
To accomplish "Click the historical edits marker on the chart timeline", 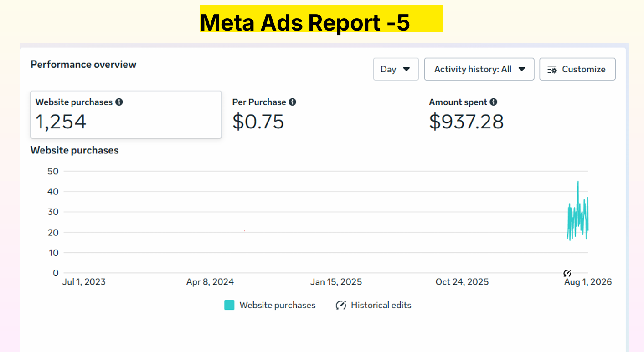I will tap(567, 273).
